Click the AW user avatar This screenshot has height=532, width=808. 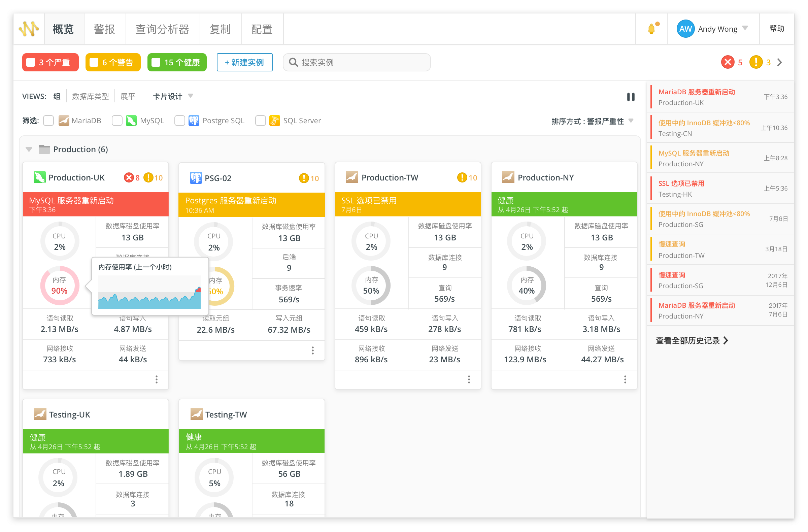(x=685, y=29)
